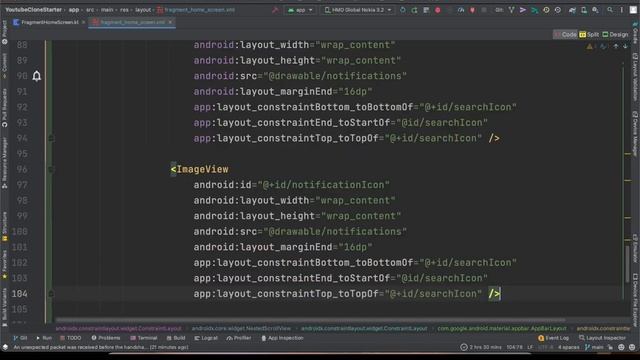
Task: Open the Logcat tool window button
Action: [206, 338]
